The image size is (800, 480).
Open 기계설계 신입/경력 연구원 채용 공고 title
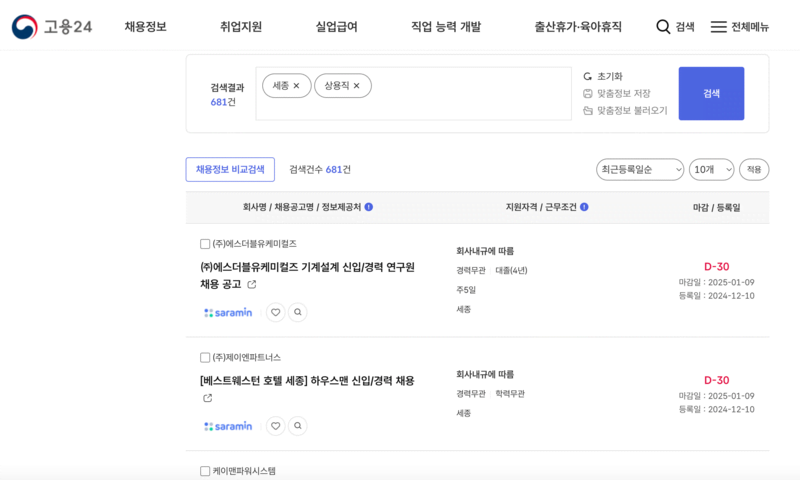pos(307,275)
